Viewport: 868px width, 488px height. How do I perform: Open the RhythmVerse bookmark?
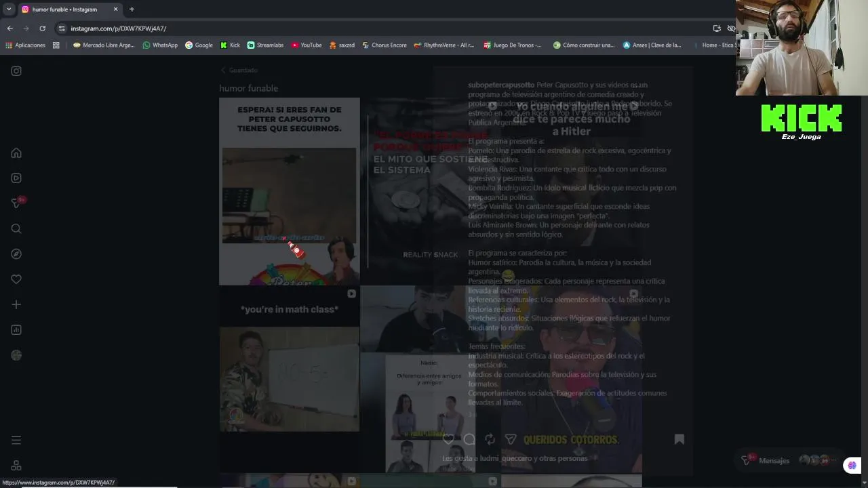(444, 45)
